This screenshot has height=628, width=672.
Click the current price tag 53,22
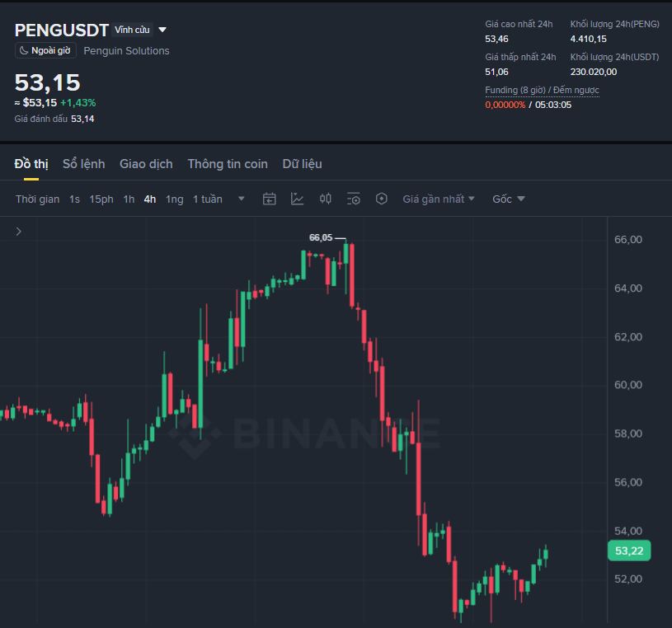629,551
